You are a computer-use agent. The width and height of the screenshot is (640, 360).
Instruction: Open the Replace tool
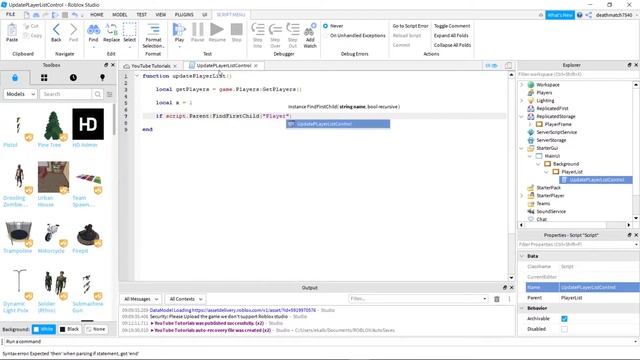[x=111, y=32]
